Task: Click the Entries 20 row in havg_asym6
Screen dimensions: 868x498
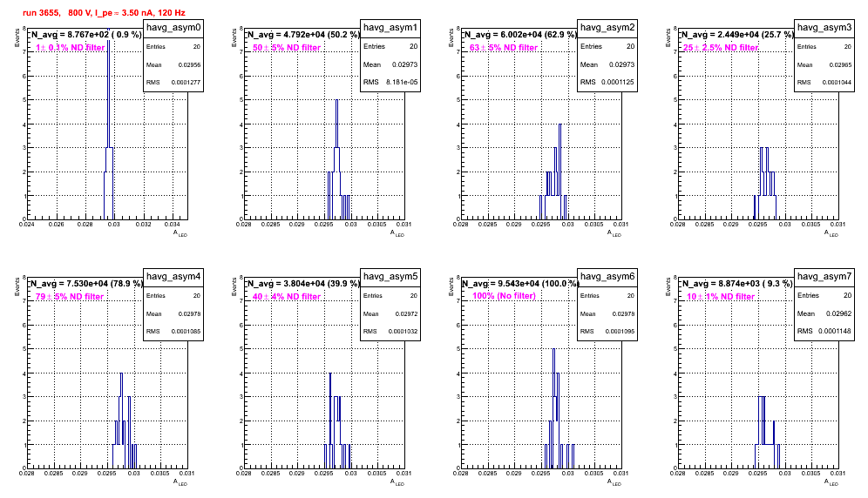Action: point(607,295)
